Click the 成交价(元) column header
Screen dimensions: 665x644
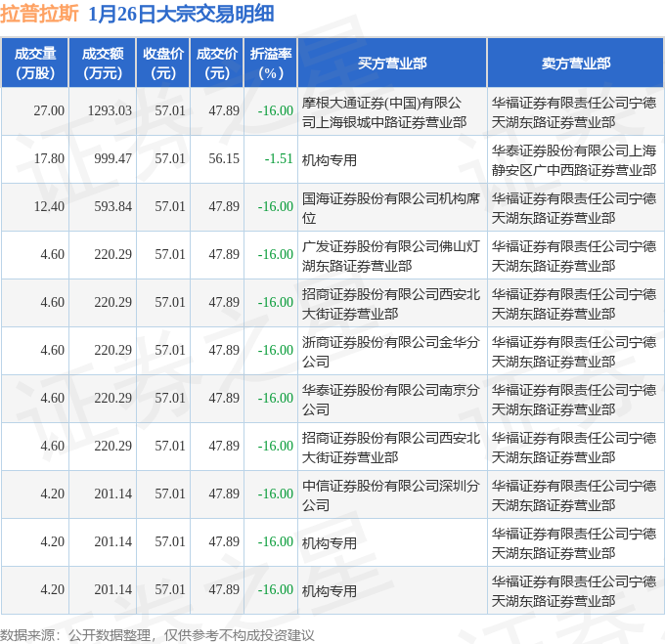click(x=217, y=63)
